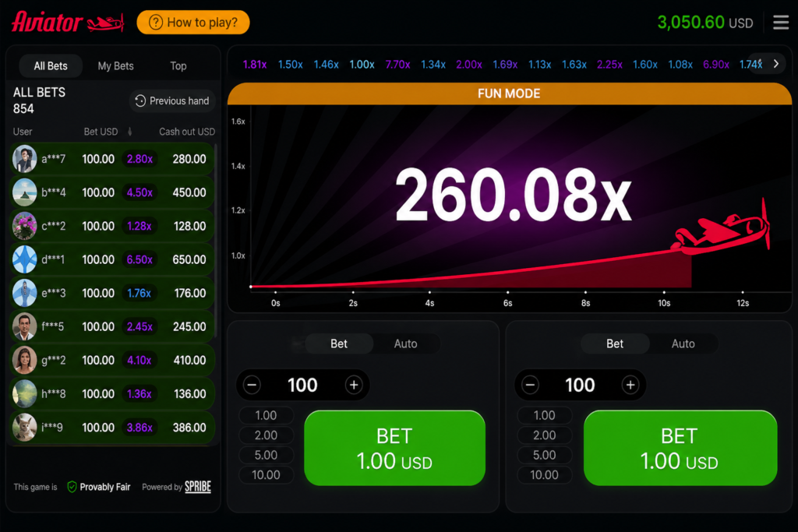Click the 2.25x history multiplier

point(609,65)
